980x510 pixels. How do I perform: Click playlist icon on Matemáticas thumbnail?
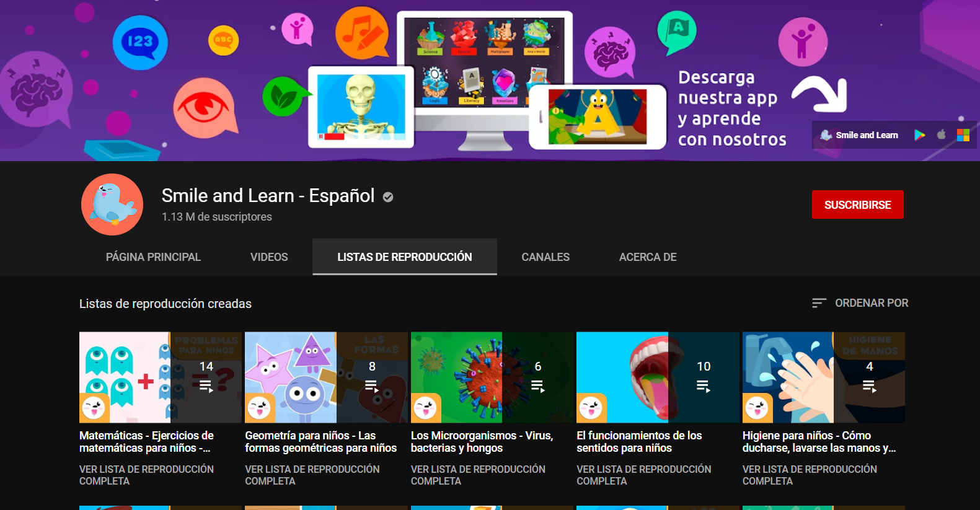[x=206, y=387]
